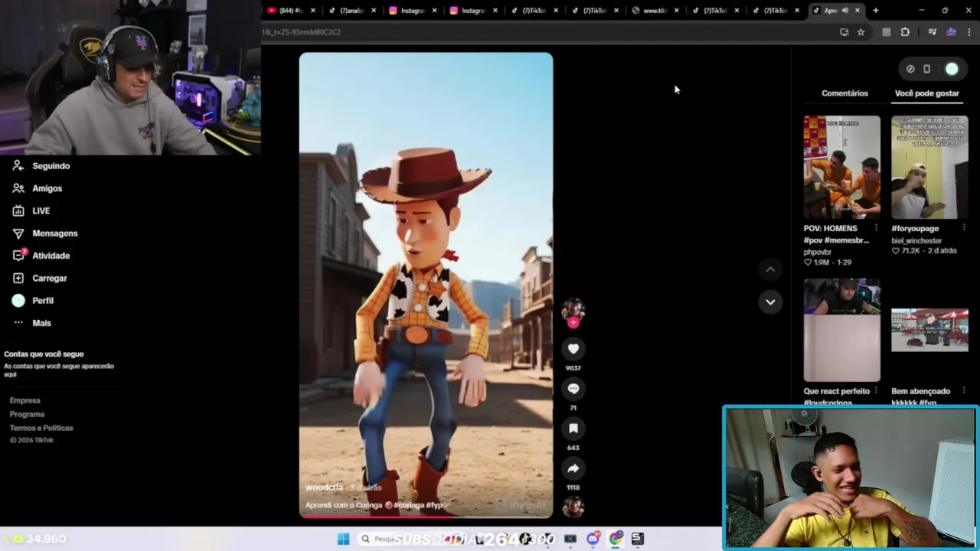Click the Carregar plus icon
This screenshot has width=980, height=551.
18,278
